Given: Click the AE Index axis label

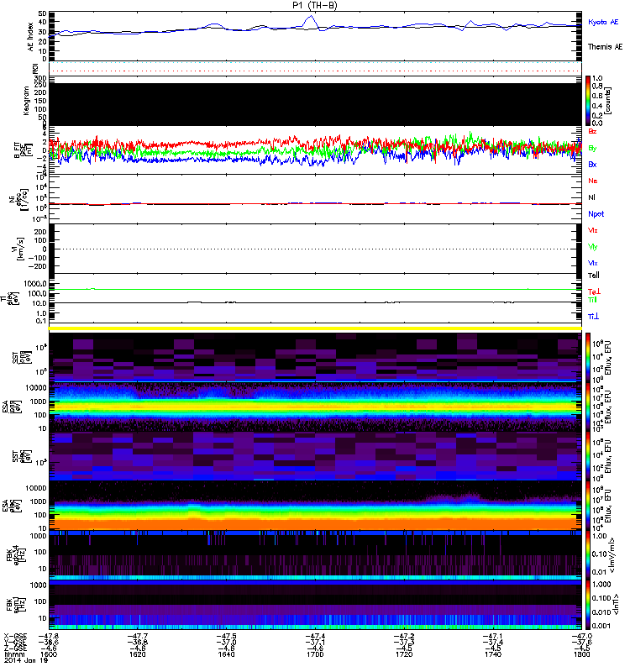Looking at the screenshot, I should pyautogui.click(x=30, y=37).
